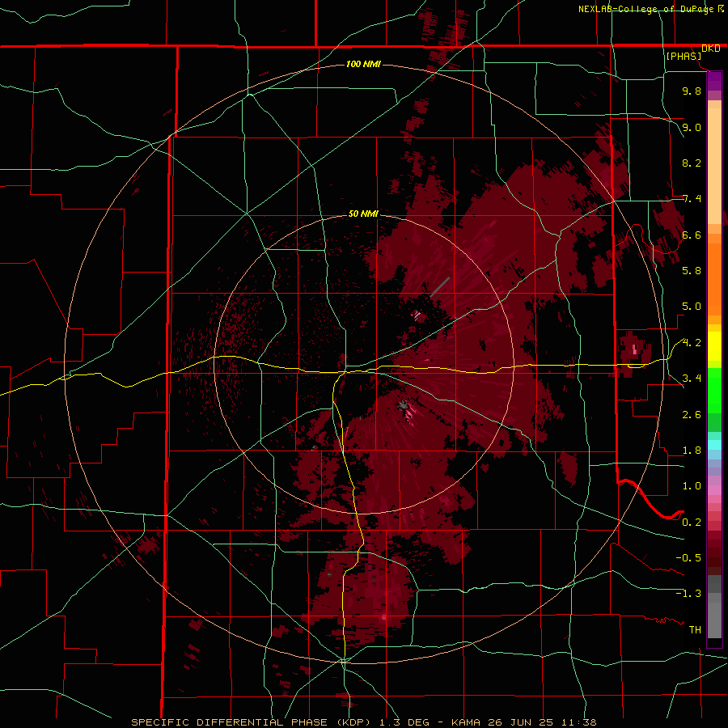Click the -1.3 legend value
Viewport: 728px width, 728px height.
[688, 594]
